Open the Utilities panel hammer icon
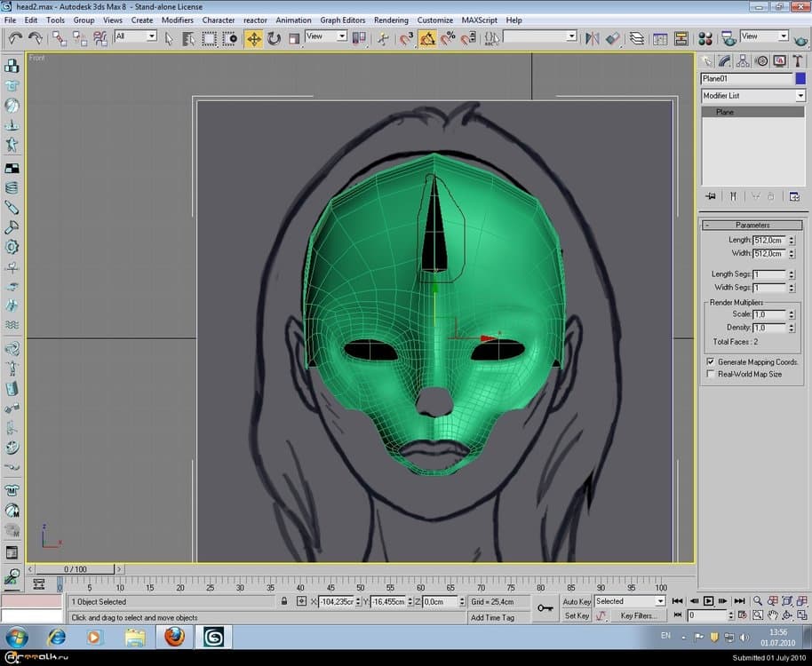The image size is (812, 666). [x=798, y=61]
